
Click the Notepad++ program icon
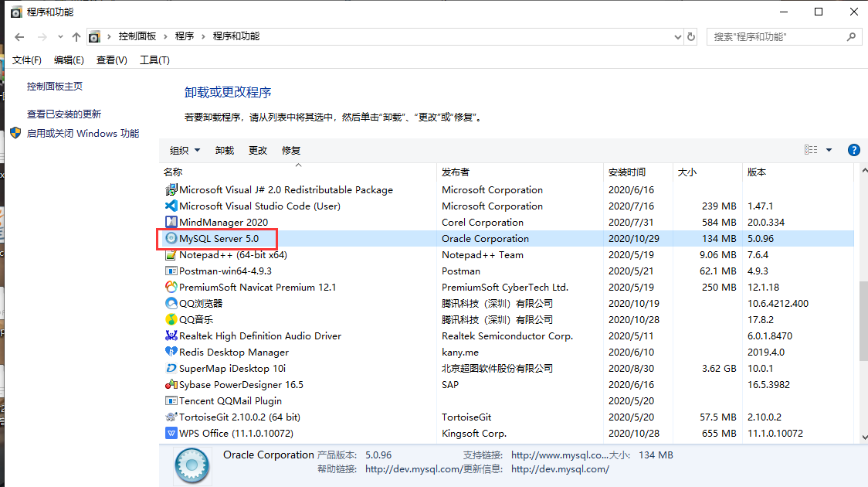click(171, 254)
